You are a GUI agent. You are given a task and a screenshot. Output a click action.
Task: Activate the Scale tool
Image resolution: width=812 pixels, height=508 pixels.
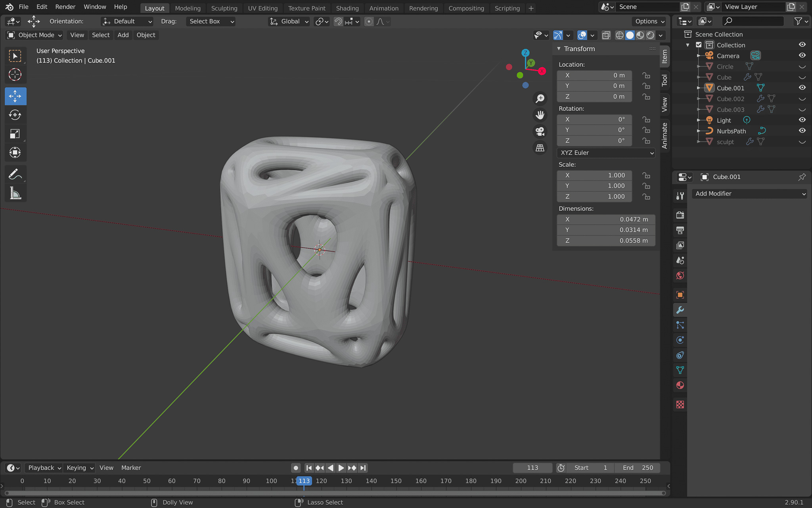(x=15, y=134)
